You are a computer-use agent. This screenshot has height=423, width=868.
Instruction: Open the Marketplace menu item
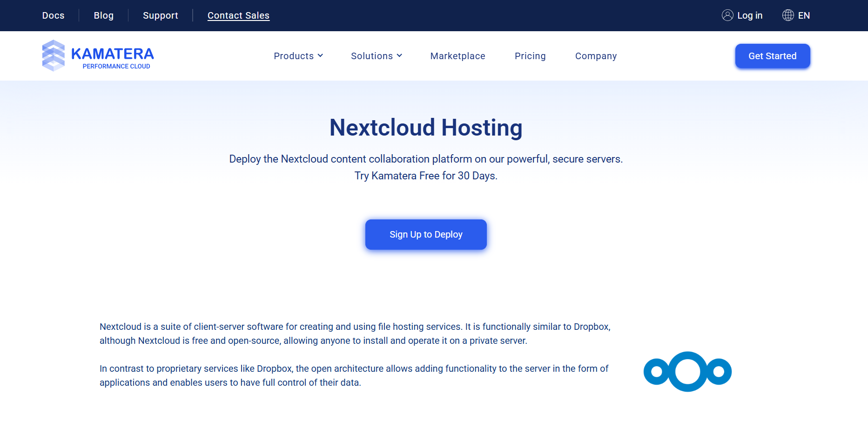pos(458,56)
